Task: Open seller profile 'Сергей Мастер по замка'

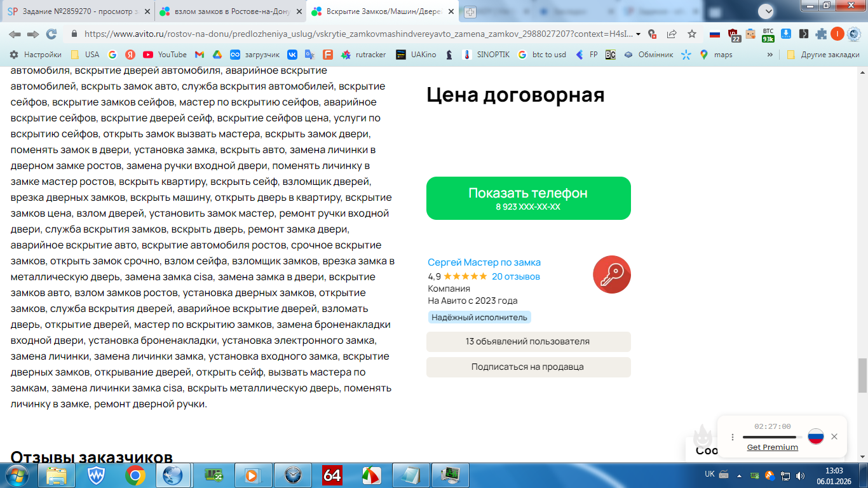Action: (484, 262)
